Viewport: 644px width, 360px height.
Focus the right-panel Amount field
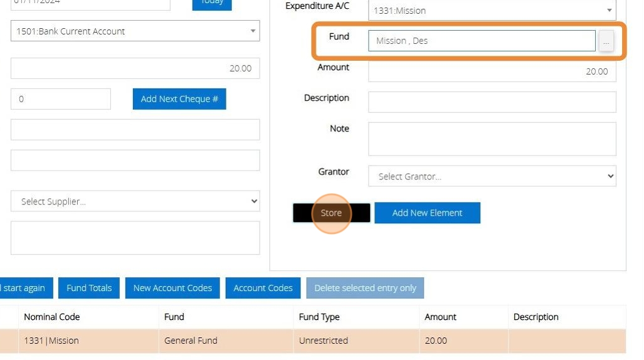tap(492, 71)
